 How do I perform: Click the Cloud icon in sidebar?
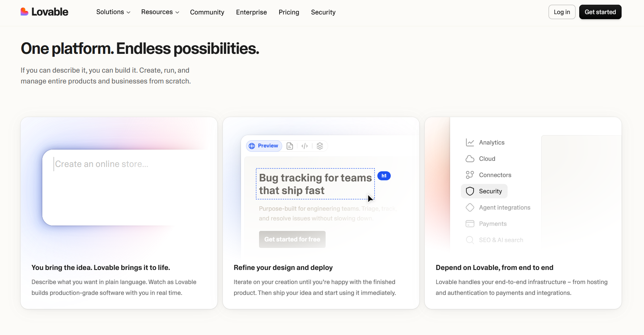(x=470, y=159)
